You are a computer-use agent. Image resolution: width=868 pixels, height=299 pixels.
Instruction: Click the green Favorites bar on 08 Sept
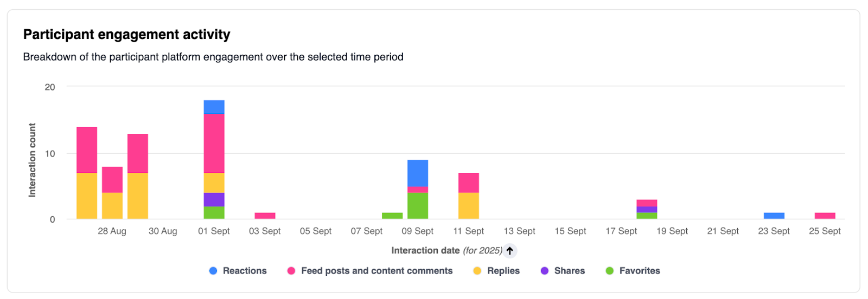tap(392, 216)
